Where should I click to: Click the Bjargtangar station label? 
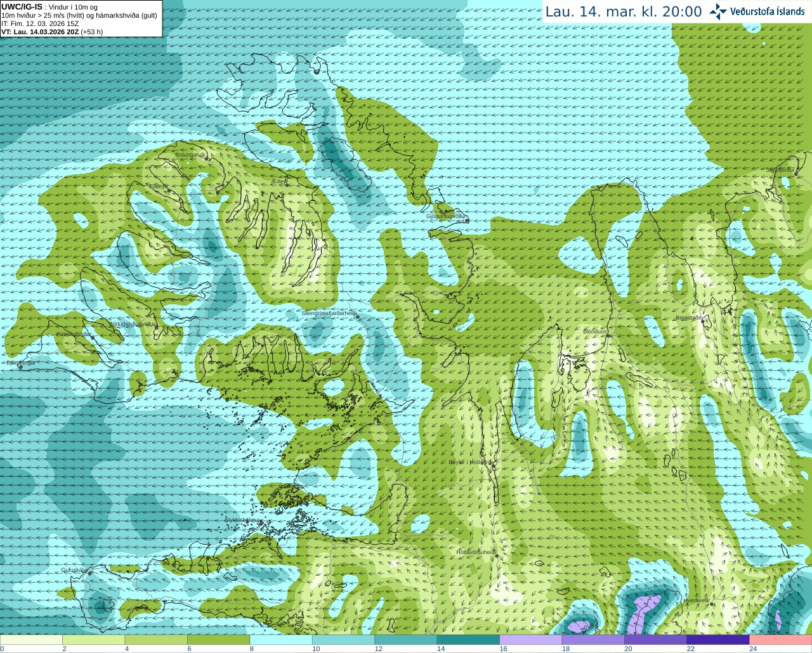20,363
